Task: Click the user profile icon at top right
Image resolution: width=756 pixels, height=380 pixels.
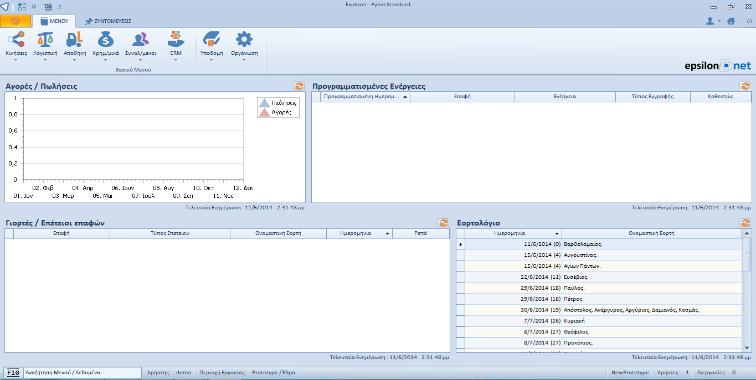Action: (x=710, y=21)
